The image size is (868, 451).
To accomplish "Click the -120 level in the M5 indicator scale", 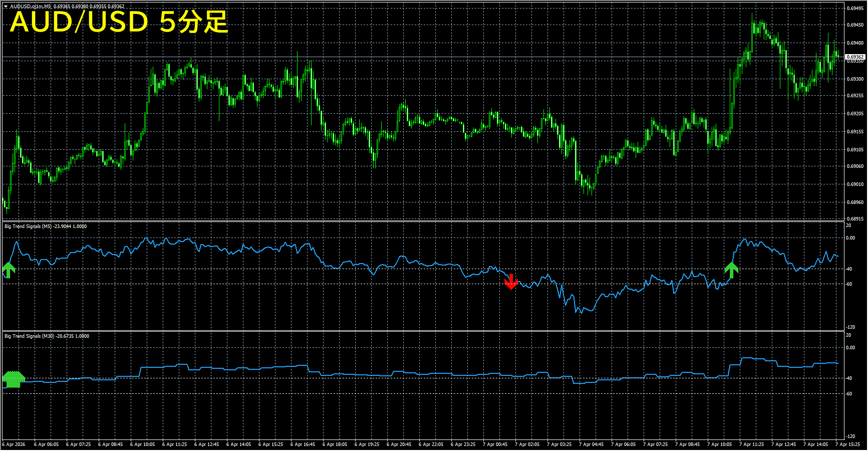I will coord(850,327).
